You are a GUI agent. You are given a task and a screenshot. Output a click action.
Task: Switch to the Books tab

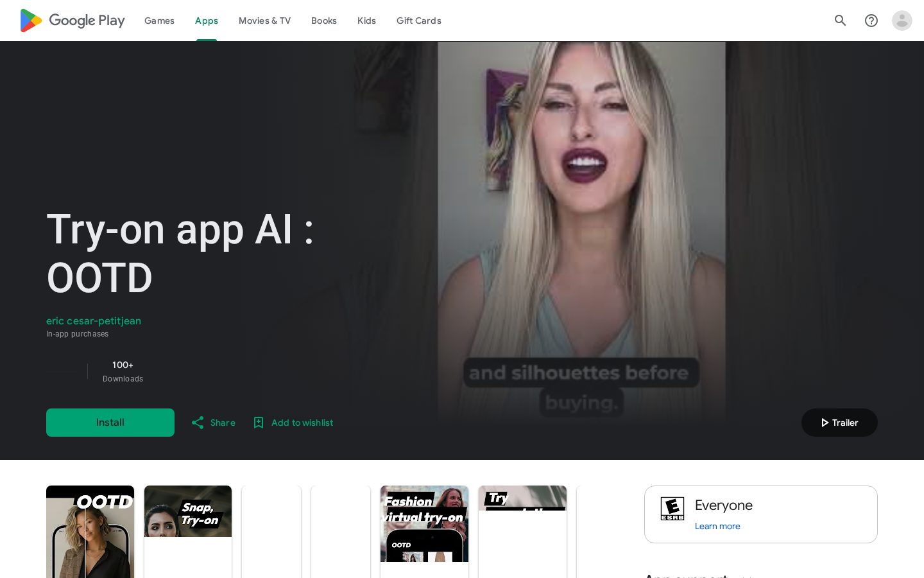[x=324, y=21]
